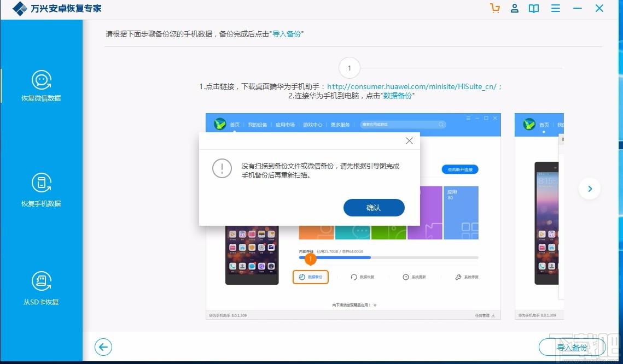Click the second guide screenshot at right
The width and height of the screenshot is (623, 364).
539,216
